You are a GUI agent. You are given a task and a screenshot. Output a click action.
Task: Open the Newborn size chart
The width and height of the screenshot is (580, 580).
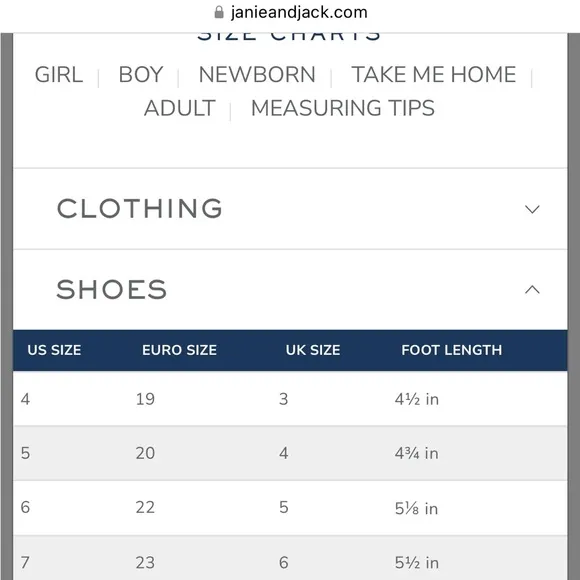[x=257, y=74]
